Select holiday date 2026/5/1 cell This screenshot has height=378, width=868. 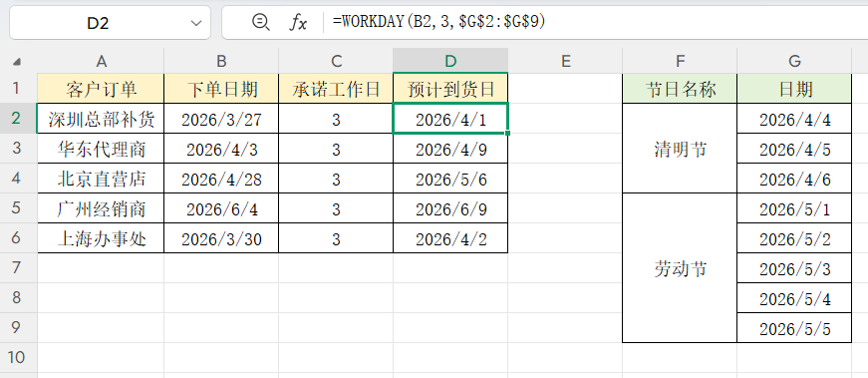pyautogui.click(x=794, y=207)
